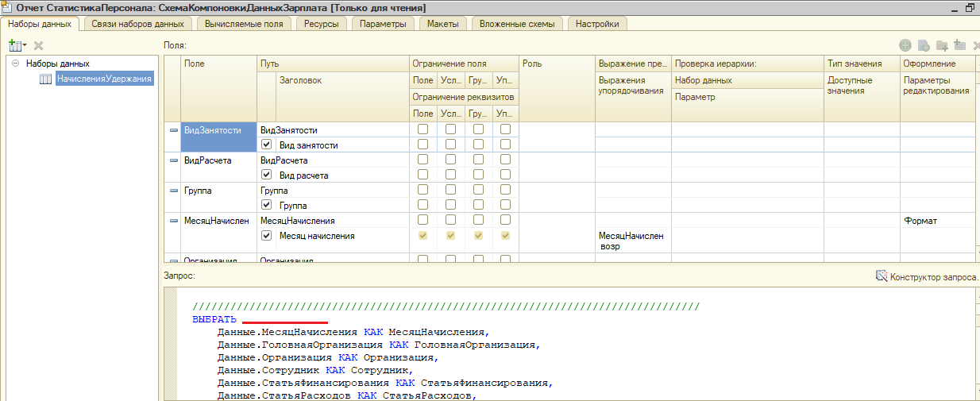Click the green plus add field icon
Screen dimensions: 980x401
click(x=905, y=46)
